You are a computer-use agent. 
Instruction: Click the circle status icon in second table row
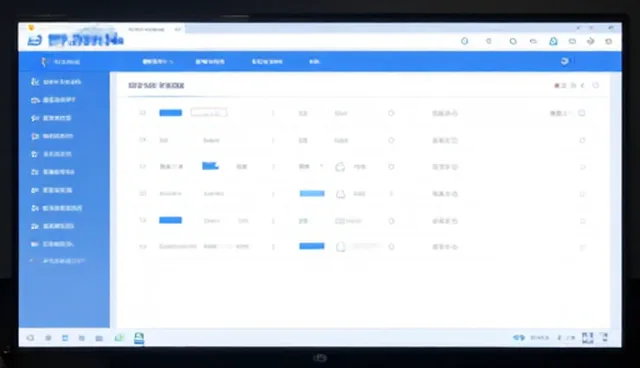pos(391,140)
